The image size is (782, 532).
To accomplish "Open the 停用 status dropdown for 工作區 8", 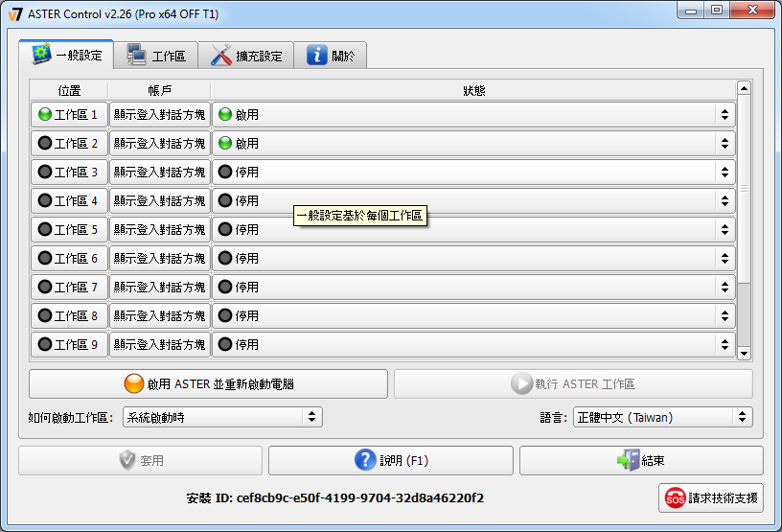I will (x=473, y=316).
